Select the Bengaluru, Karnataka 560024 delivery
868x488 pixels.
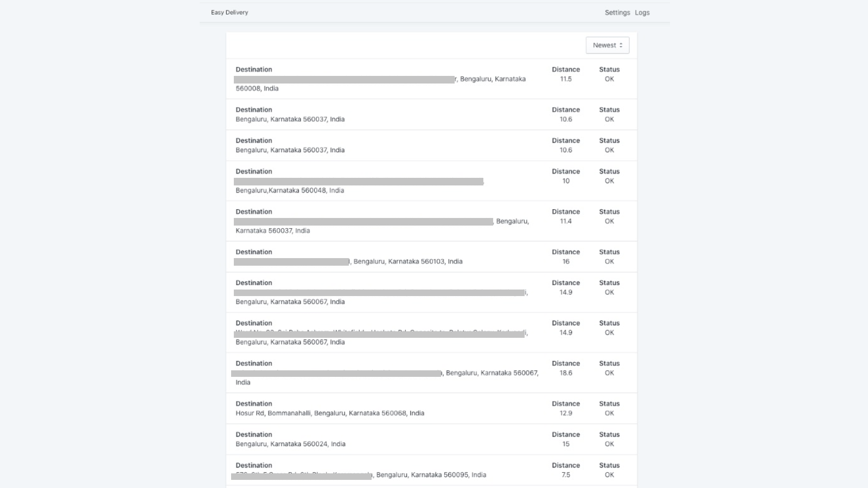[380, 439]
